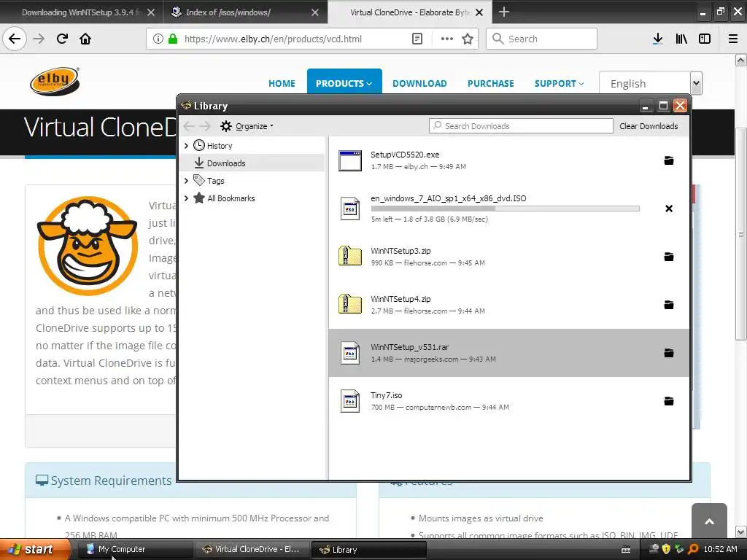Click the Library taskbar button
This screenshot has width=747, height=560.
point(368,550)
